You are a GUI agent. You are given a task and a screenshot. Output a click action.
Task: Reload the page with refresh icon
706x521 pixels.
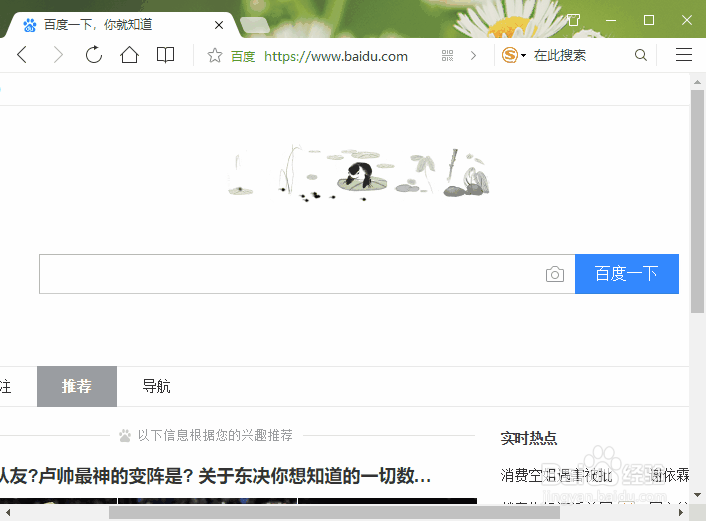(x=94, y=55)
